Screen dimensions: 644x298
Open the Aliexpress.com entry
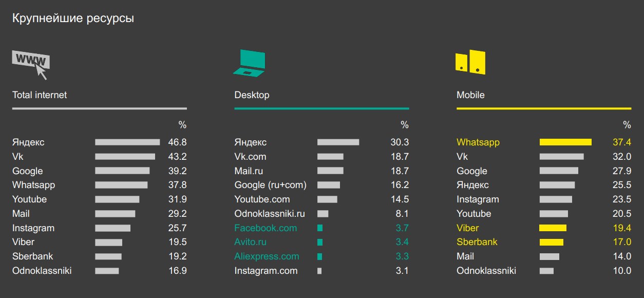267,256
